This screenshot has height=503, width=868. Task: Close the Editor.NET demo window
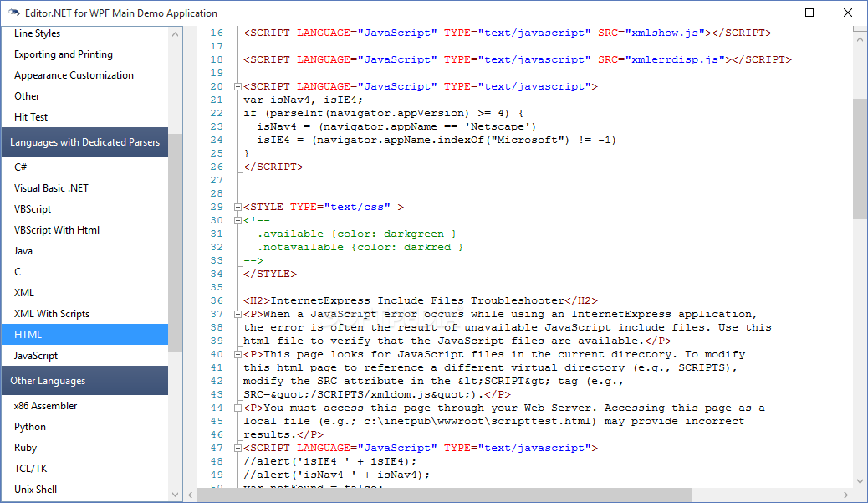(x=848, y=13)
